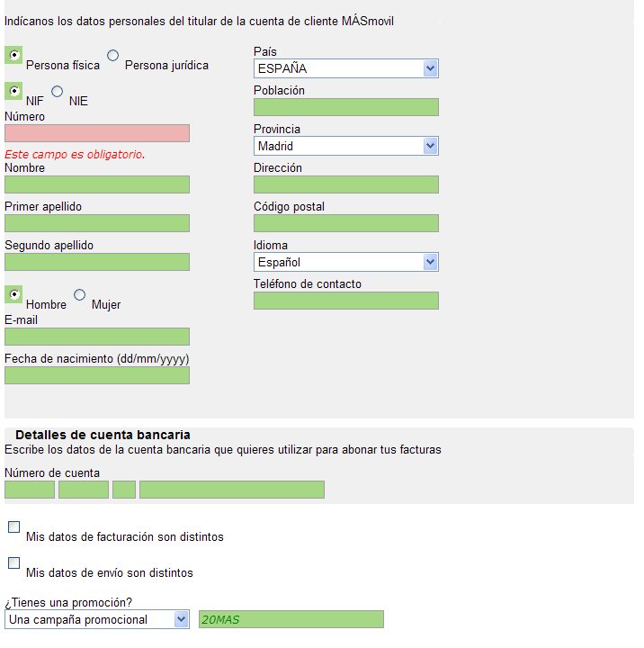644x648 pixels.
Task: Check 'Mis datos de facturación son distintos'
Action: point(13,527)
